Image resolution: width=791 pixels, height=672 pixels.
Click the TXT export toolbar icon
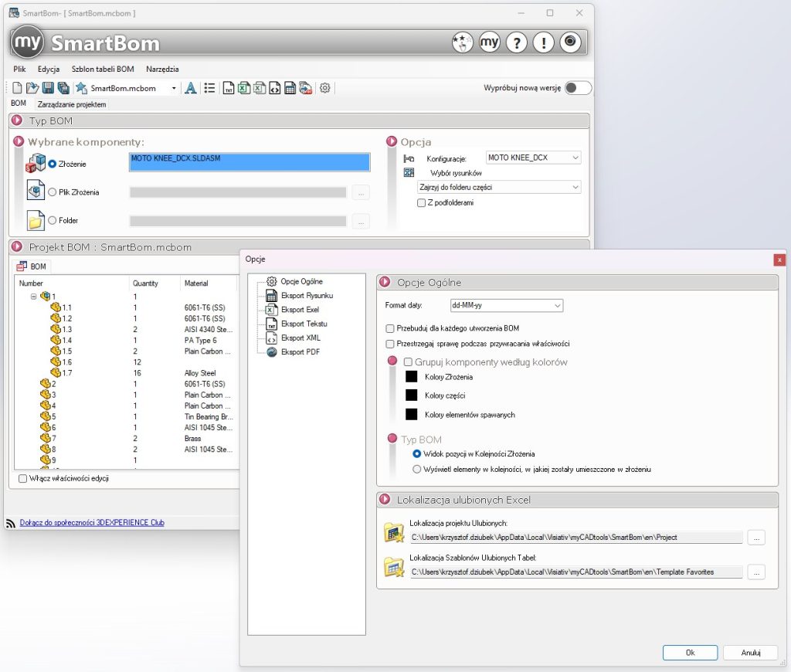point(229,88)
